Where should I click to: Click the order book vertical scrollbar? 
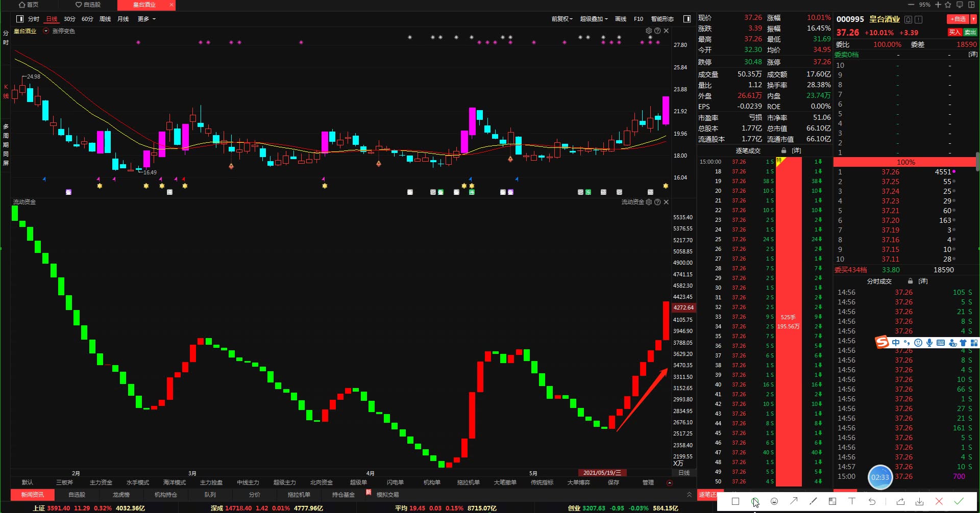coord(977,161)
